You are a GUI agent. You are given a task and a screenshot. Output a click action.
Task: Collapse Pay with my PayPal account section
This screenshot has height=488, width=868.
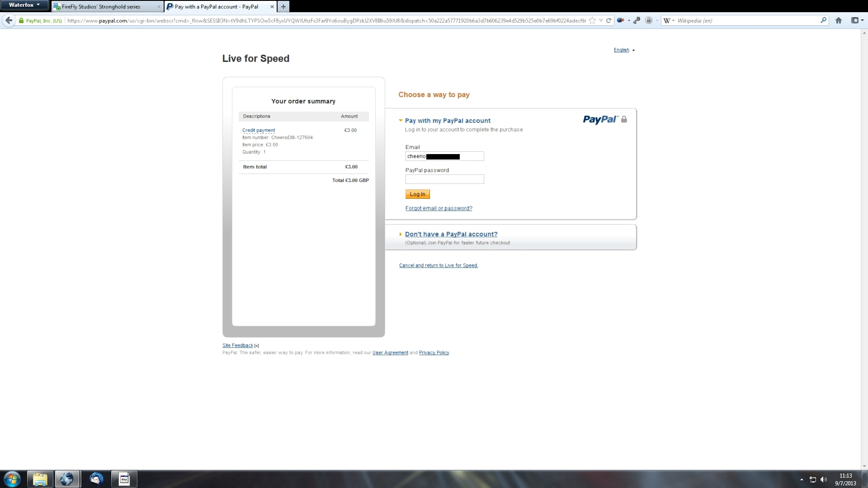click(x=447, y=121)
